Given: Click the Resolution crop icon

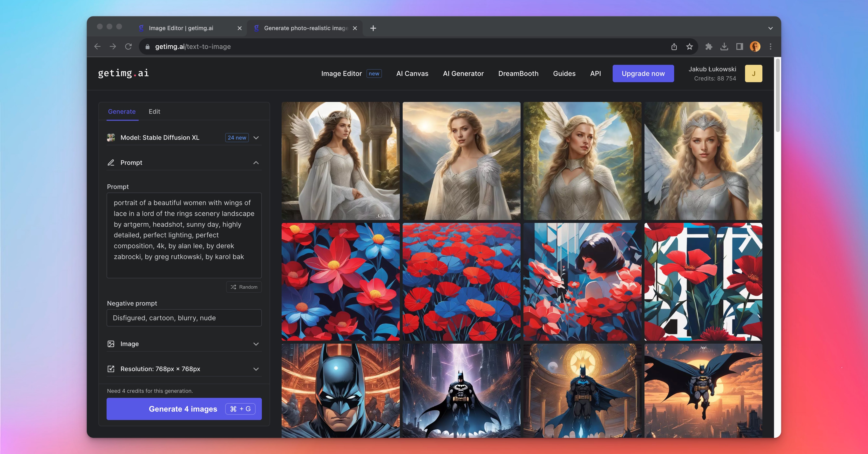Looking at the screenshot, I should [x=111, y=369].
